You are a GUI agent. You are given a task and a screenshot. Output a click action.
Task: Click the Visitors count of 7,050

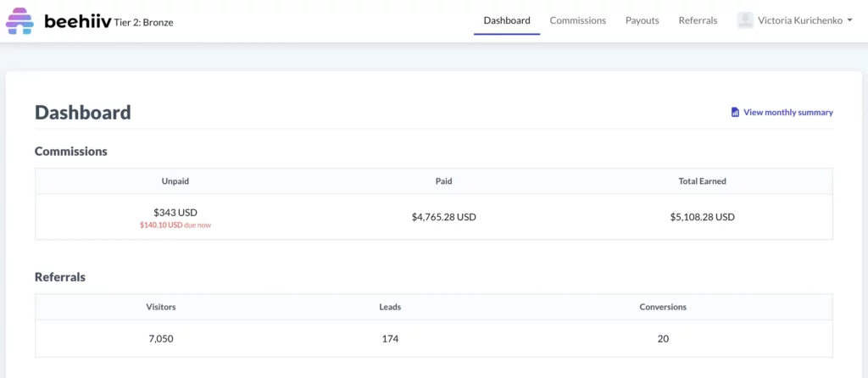pyautogui.click(x=161, y=339)
